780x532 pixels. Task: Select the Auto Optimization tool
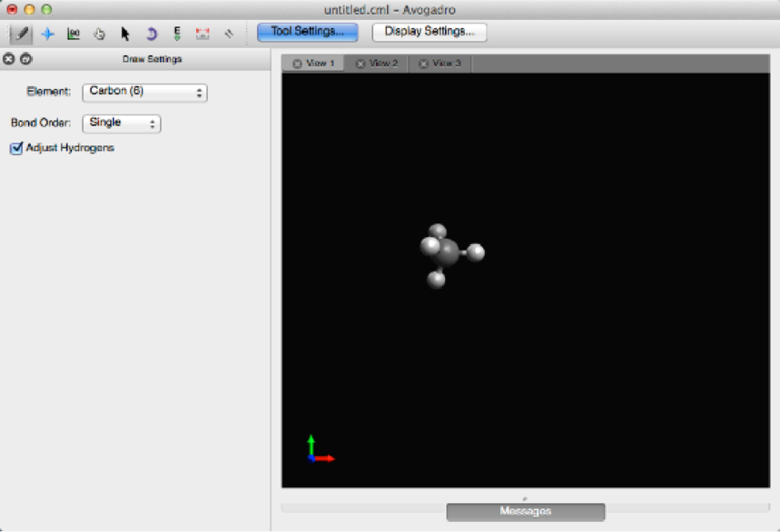coord(177,34)
